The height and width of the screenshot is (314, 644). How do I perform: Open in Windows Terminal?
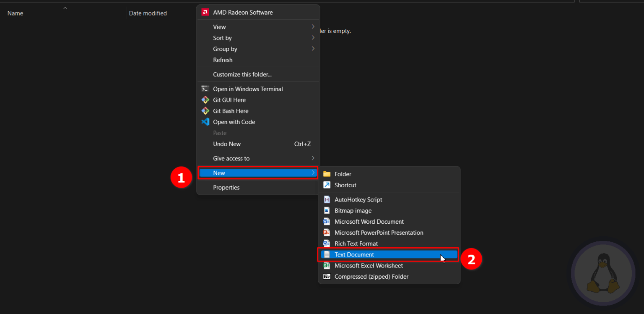click(247, 89)
